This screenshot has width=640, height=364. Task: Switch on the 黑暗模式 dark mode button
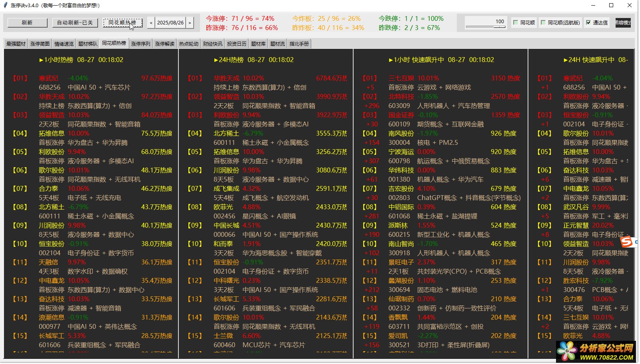pyautogui.click(x=623, y=23)
